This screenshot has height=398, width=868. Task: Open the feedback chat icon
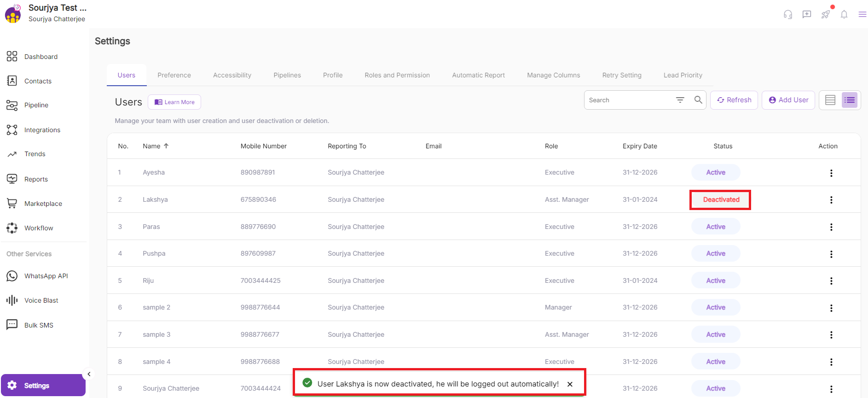pyautogui.click(x=806, y=14)
